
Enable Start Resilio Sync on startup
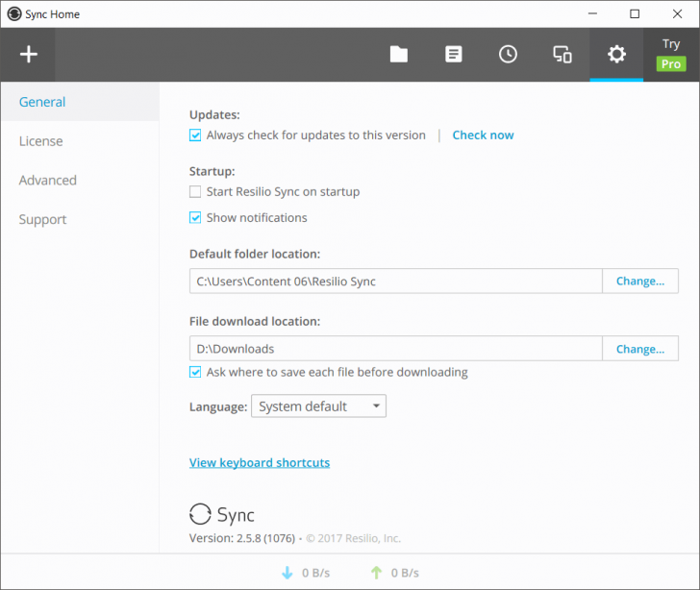[195, 191]
